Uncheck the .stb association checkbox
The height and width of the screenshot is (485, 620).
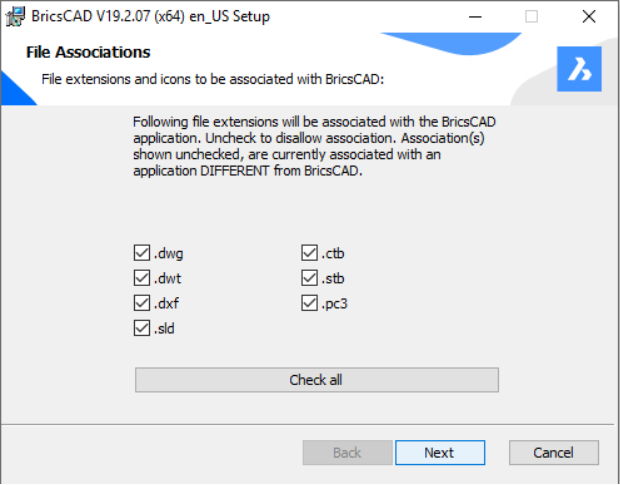tap(309, 278)
